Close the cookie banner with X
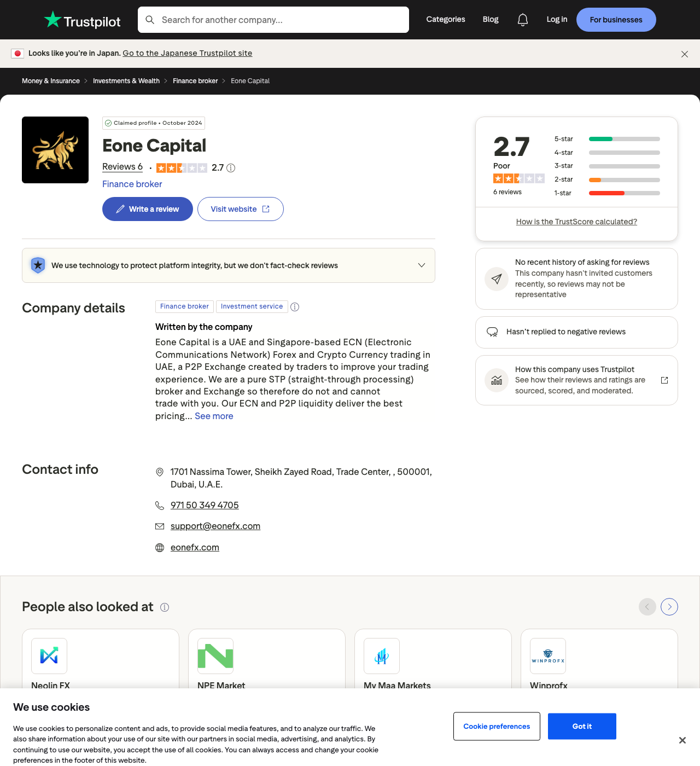 click(x=682, y=740)
